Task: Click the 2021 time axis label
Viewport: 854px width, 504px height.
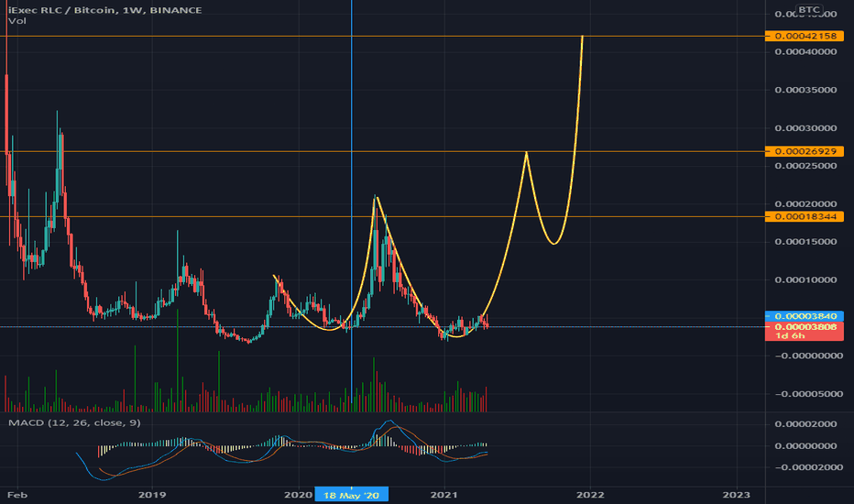Action: coord(443,495)
